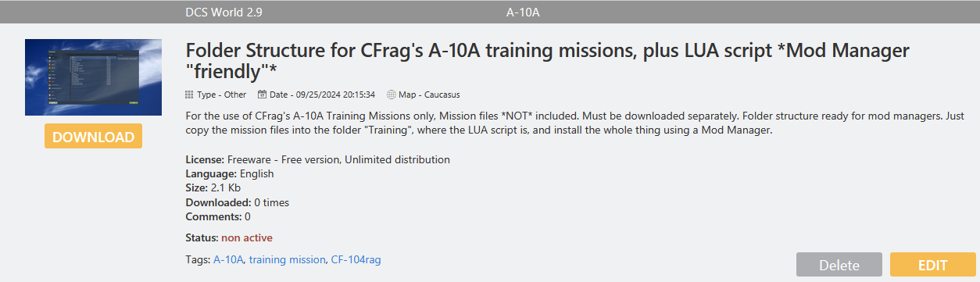980x282 pixels.
Task: Click the calendar Date icon
Action: pyautogui.click(x=262, y=95)
